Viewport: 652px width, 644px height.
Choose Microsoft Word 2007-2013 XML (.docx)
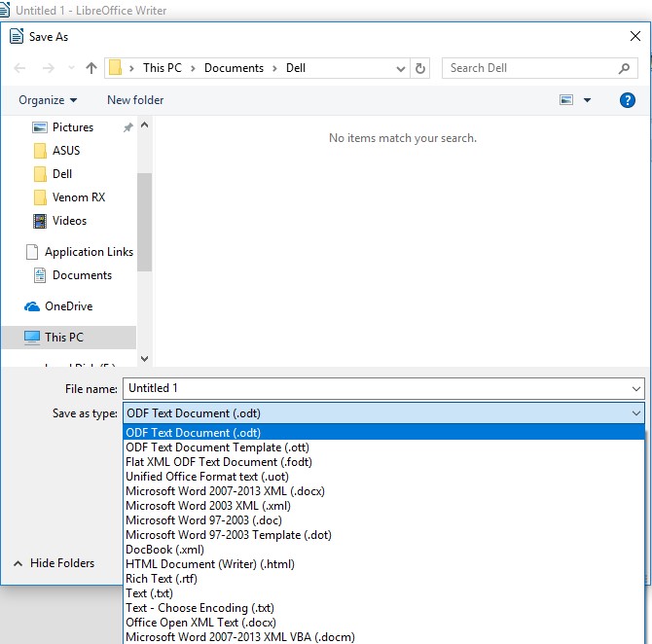pos(383,491)
